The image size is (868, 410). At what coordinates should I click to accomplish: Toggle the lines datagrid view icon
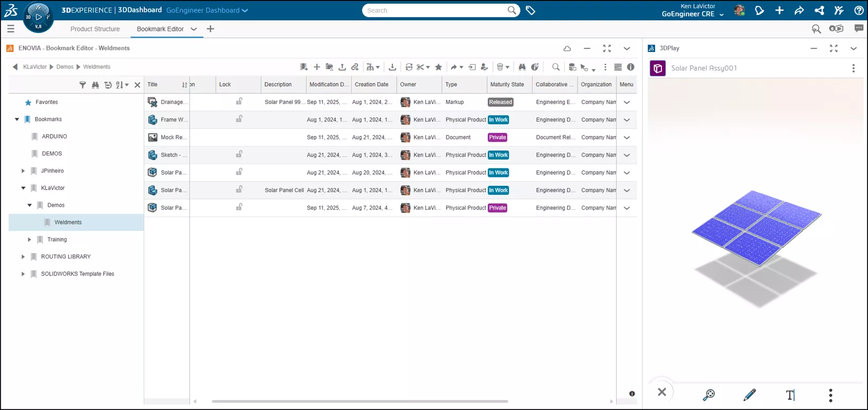point(618,67)
